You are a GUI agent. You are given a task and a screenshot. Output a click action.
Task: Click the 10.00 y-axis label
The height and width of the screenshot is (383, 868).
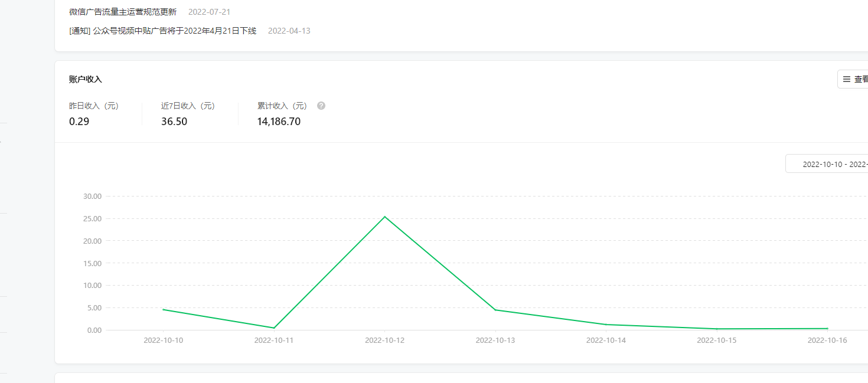tap(92, 285)
